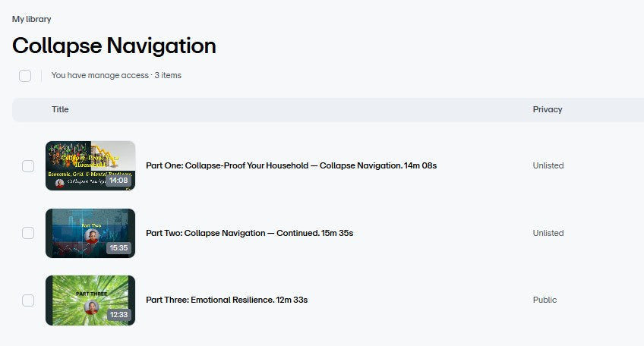Screen dimensions: 644x346
Task: Click the Public privacy label for Part Three
Action: pyautogui.click(x=545, y=300)
